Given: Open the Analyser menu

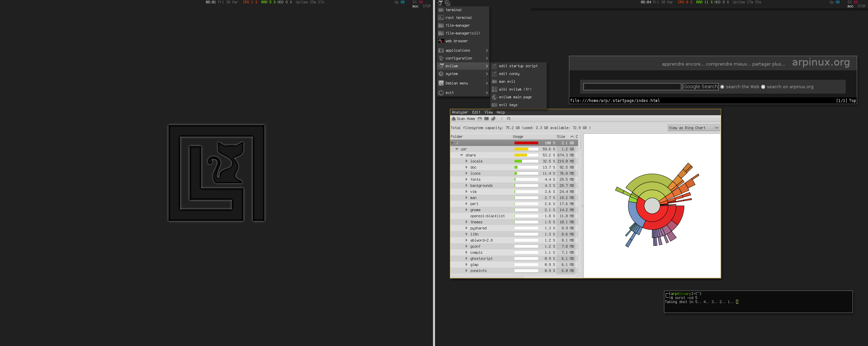Looking at the screenshot, I should (460, 112).
